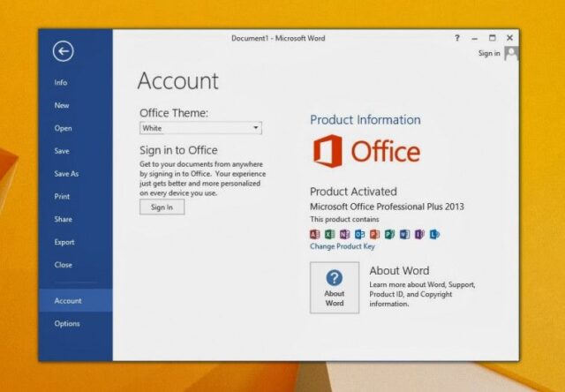Viewport: 565px width, 392px height.
Task: Open the Info menu item
Action: coord(61,83)
